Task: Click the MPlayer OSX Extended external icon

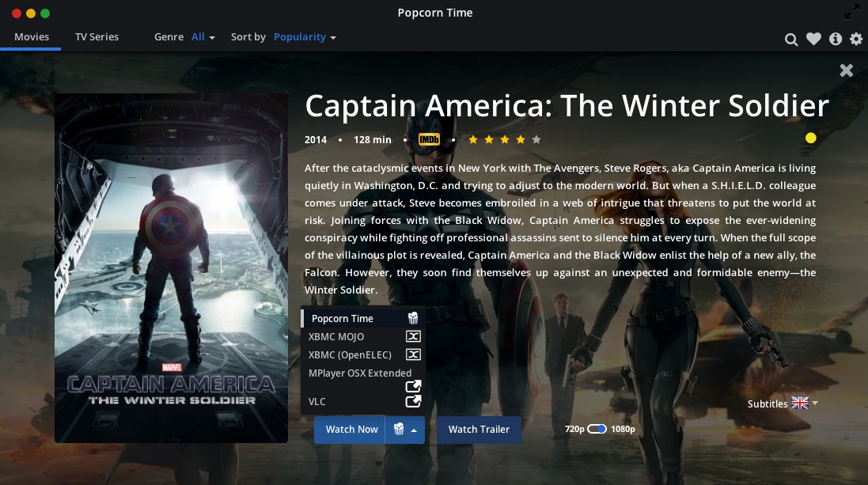Action: pos(413,386)
